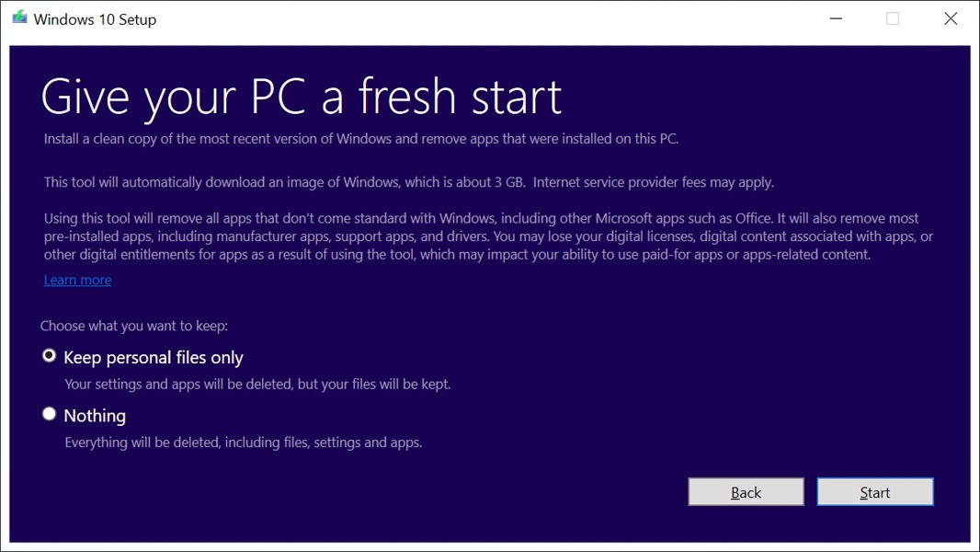This screenshot has width=980, height=552.
Task: Click the "Keep personal files only" option label
Action: click(153, 358)
